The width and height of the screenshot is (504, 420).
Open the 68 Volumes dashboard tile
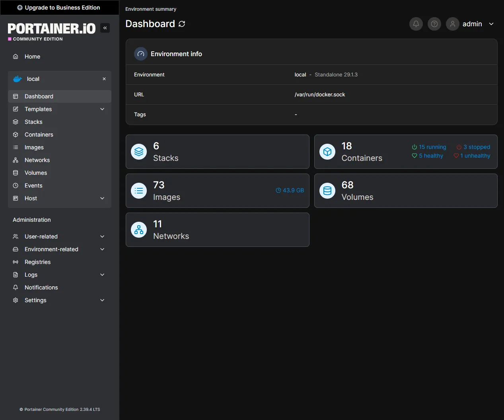coord(406,191)
